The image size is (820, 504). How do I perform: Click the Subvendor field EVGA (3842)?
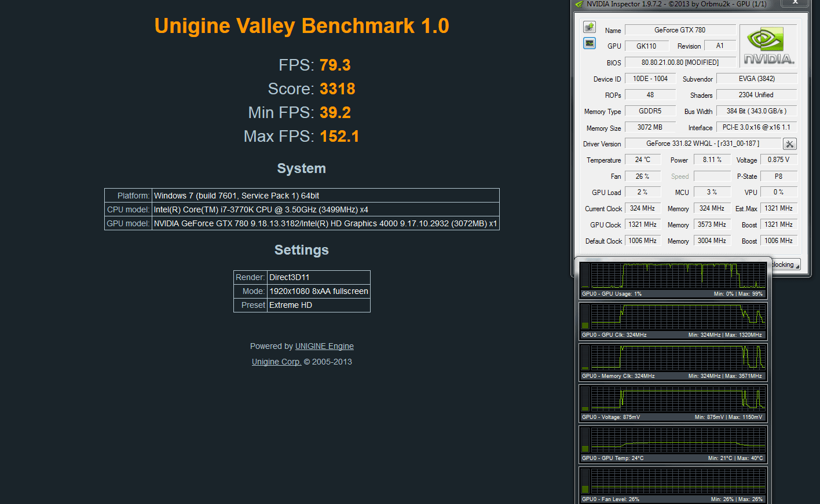click(757, 79)
